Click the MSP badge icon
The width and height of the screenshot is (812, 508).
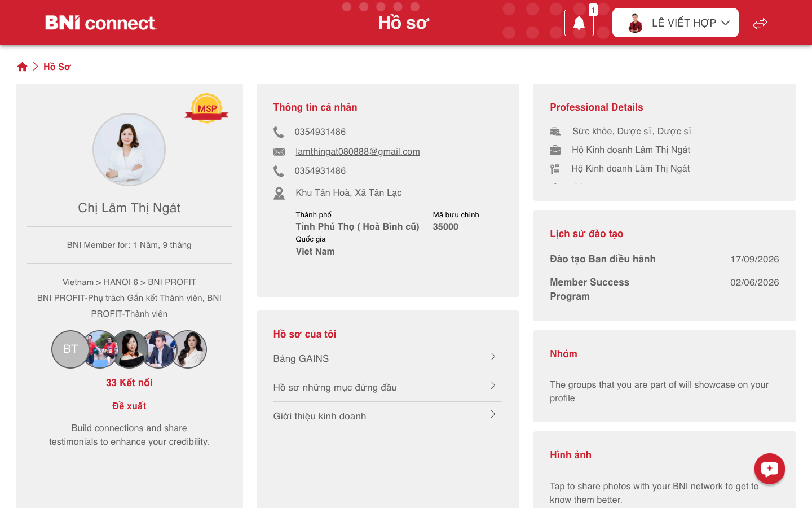pos(207,108)
